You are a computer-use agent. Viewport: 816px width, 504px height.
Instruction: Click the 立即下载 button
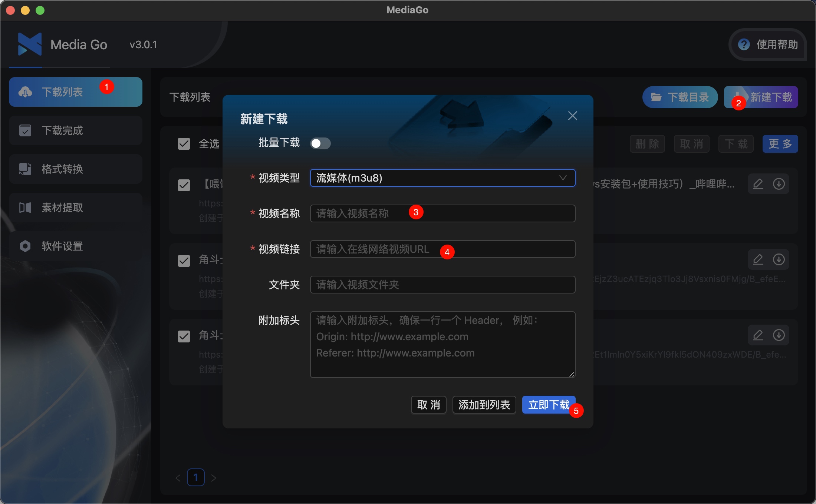(549, 405)
